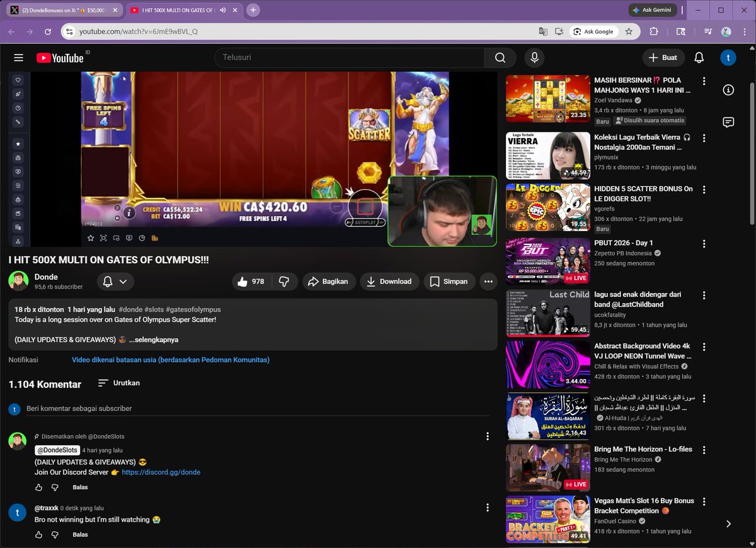Image resolution: width=756 pixels, height=548 pixels.
Task: Expand description with ...selengkapnya
Action: click(153, 340)
